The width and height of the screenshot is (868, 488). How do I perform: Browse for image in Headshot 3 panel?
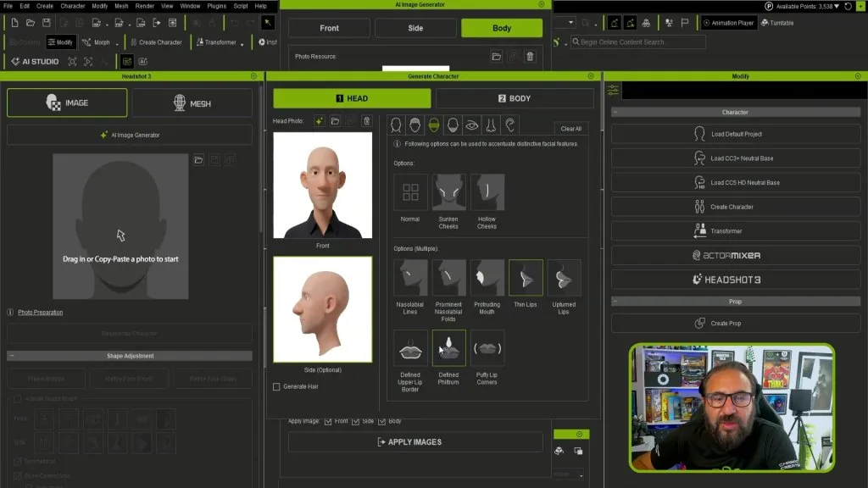(x=198, y=160)
